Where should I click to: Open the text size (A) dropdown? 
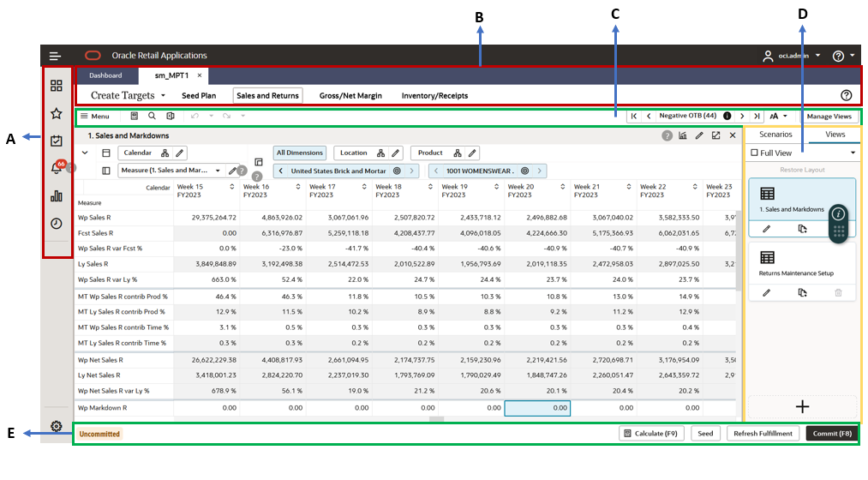coord(778,117)
